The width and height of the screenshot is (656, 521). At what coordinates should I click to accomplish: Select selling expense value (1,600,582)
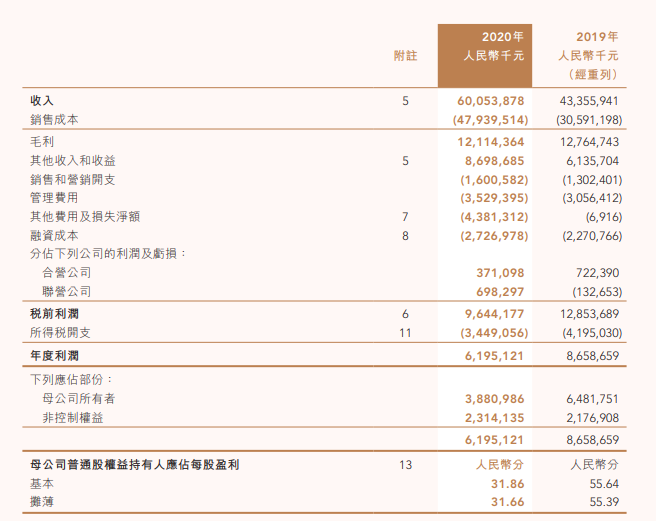(494, 180)
